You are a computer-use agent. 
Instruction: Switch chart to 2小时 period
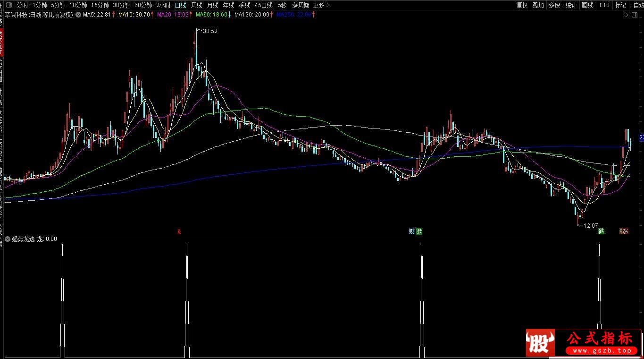[163, 5]
